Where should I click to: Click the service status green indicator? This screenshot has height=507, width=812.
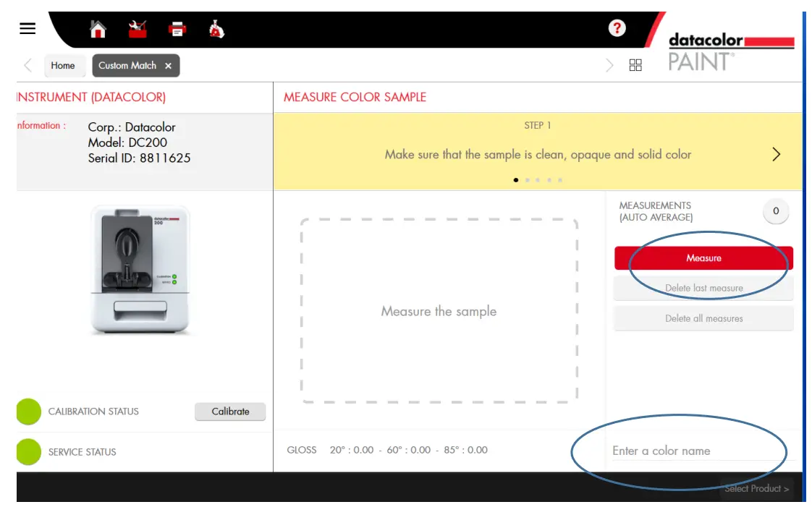pos(28,451)
